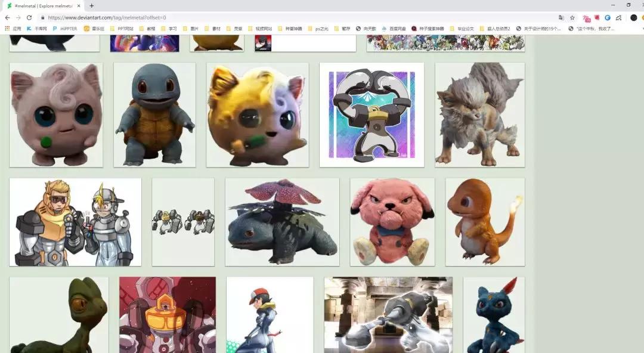Open the 暂存 bookmark folder
The image size is (644, 353).
342,29
